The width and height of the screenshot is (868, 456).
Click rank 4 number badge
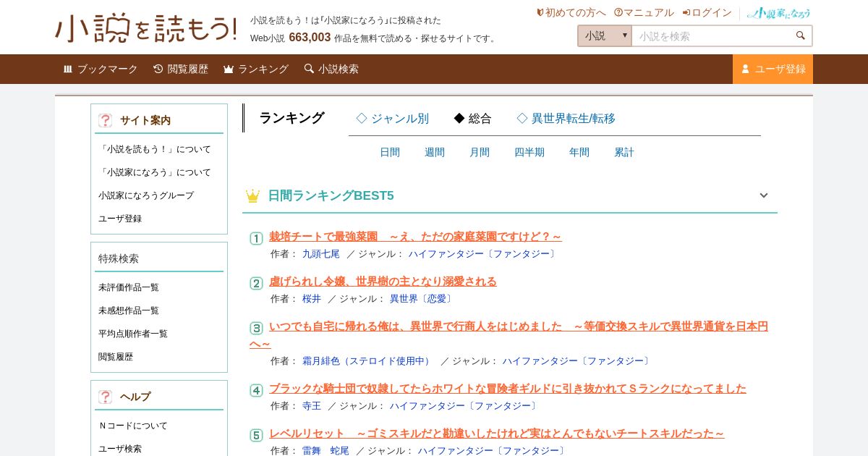(x=256, y=390)
